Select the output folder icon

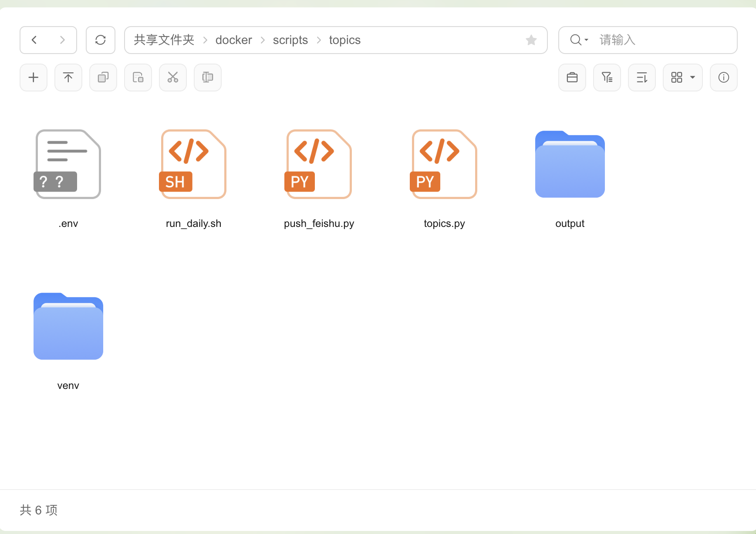tap(570, 164)
